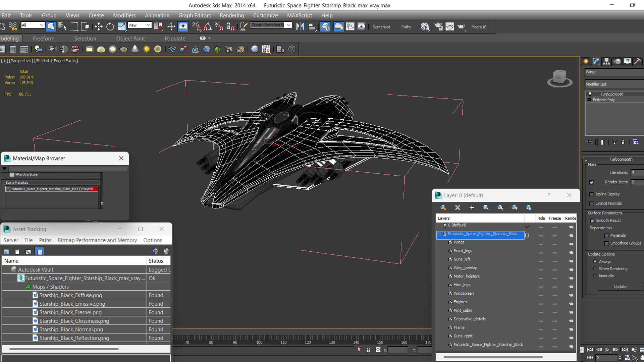Click Render Production teapot icon
Image resolution: width=644 pixels, height=362 pixels.
tap(461, 26)
